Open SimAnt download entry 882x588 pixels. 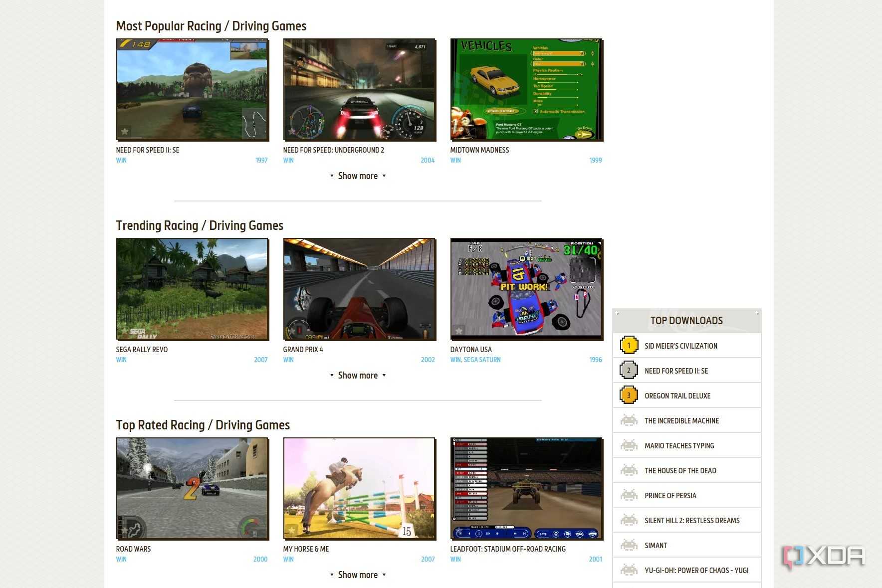pos(656,545)
